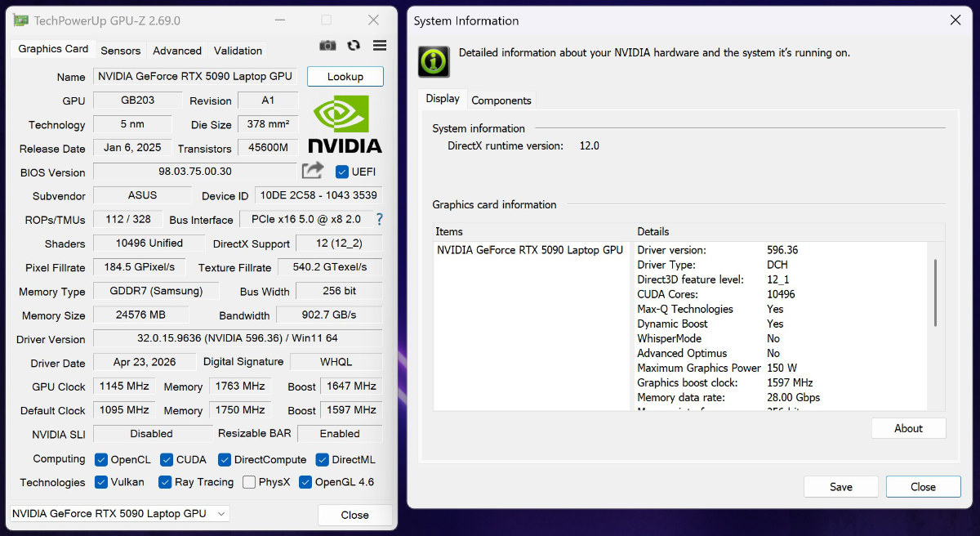
Task: Open the GPU selection dropdown
Action: point(119,514)
